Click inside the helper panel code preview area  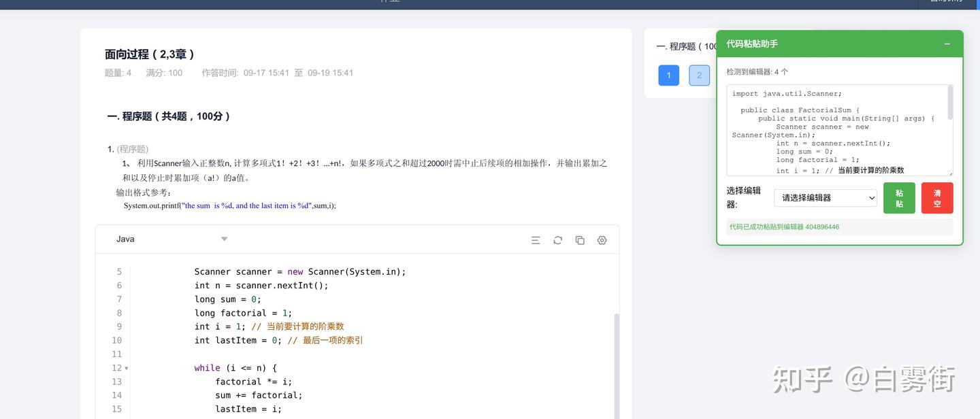pos(837,131)
